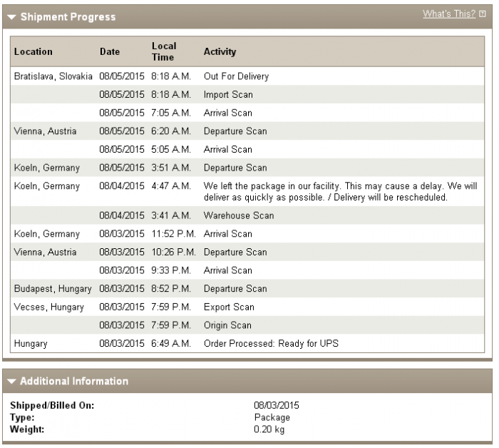
Task: Select the Activity column header
Action: (x=220, y=51)
